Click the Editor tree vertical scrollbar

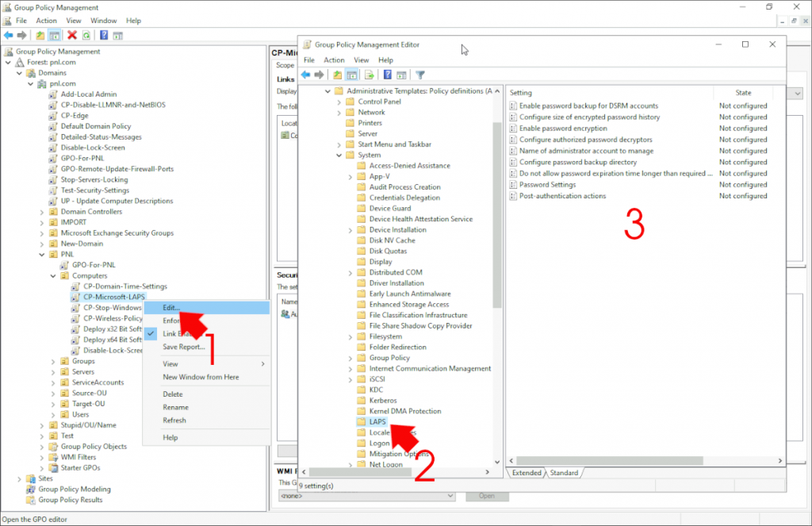498,238
